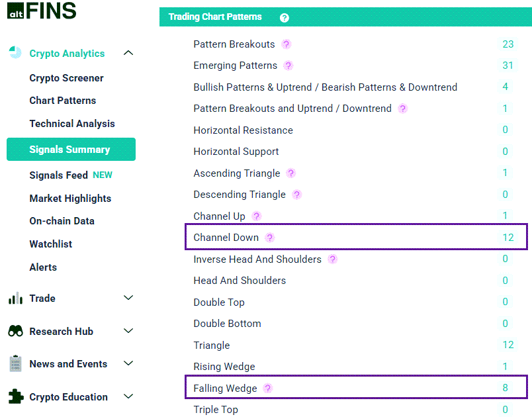The width and height of the screenshot is (532, 417).
Task: Open Crypto Screener from sidebar
Action: coord(66,78)
